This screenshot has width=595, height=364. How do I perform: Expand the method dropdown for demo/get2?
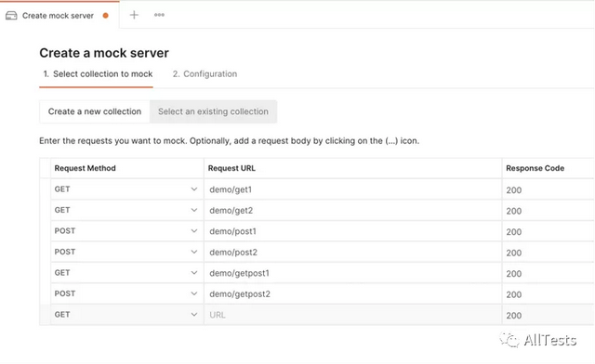click(x=194, y=210)
